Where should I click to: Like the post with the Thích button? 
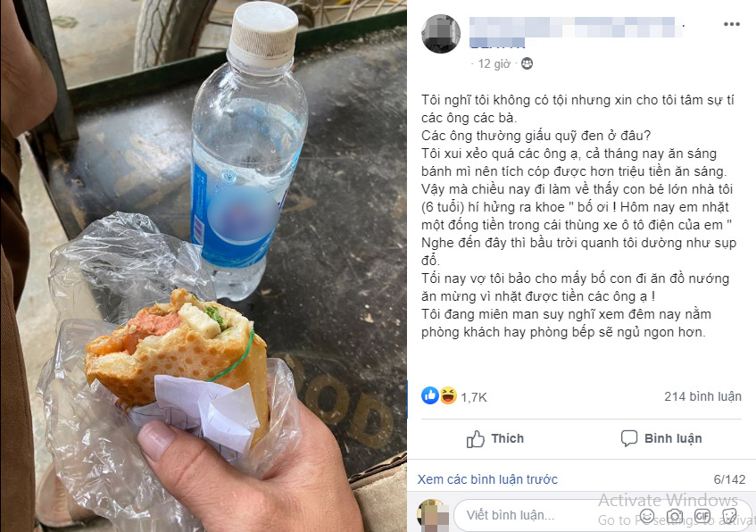coord(495,438)
